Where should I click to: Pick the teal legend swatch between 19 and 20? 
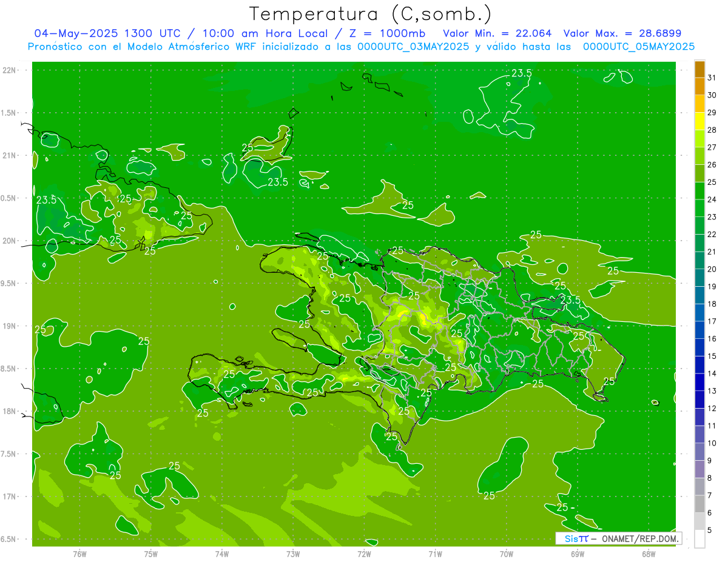coord(699,278)
